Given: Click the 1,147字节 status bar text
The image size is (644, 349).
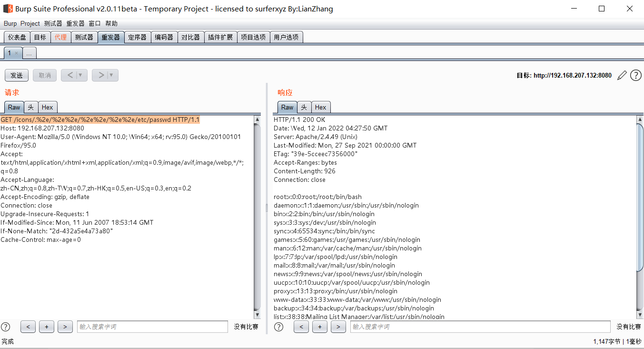Looking at the screenshot, I should pyautogui.click(x=607, y=341).
